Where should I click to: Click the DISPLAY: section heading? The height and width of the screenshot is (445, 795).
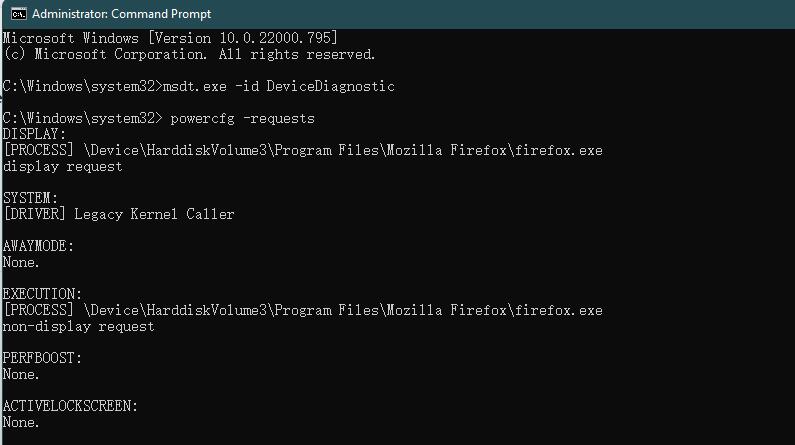(x=34, y=134)
